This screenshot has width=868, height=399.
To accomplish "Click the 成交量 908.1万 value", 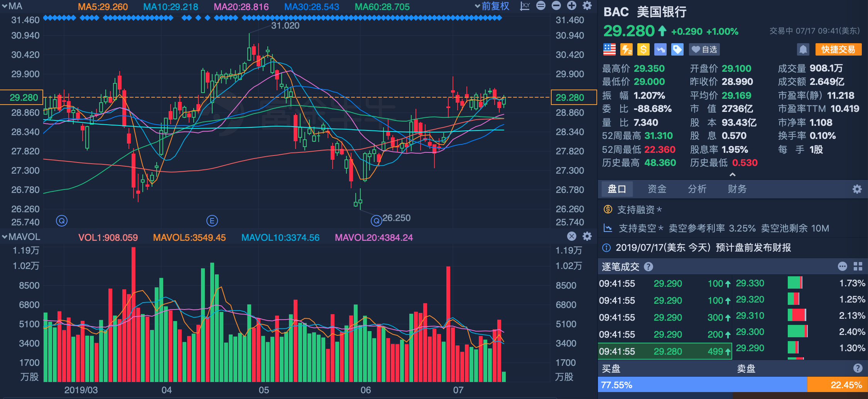I will [826, 68].
